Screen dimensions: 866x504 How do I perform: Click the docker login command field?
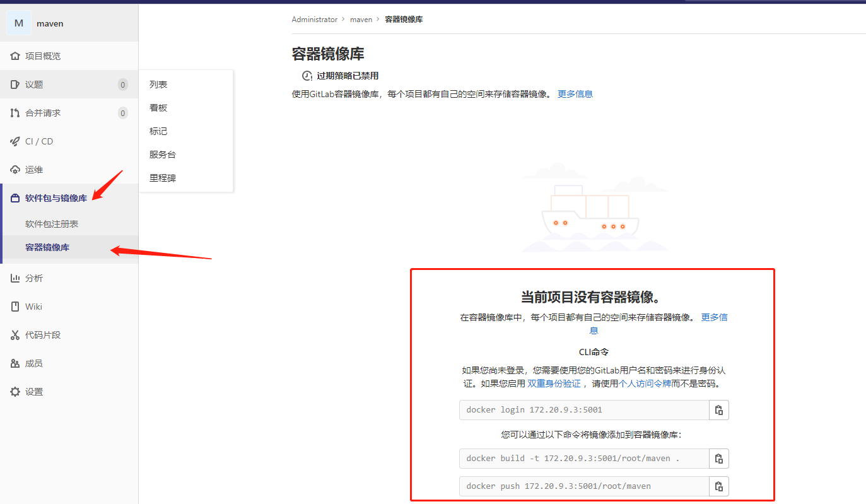tap(584, 410)
